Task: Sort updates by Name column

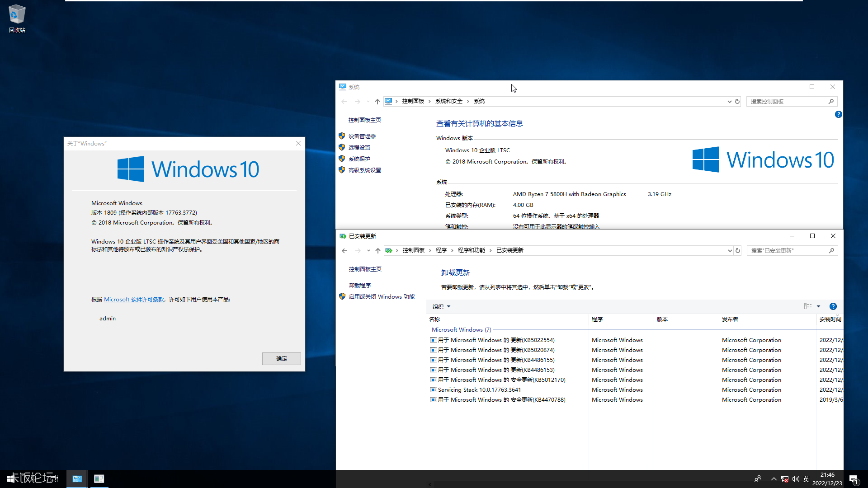Action: [x=508, y=319]
